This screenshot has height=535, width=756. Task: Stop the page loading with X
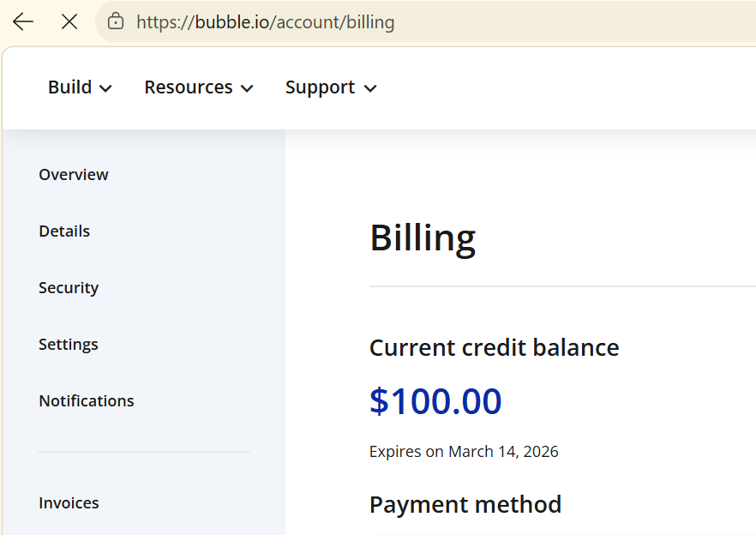(x=69, y=22)
